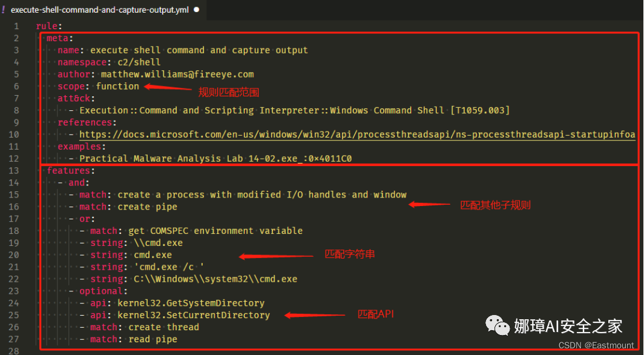The width and height of the screenshot is (644, 355).
Task: Click the '- or:' operator on line 17
Action: pyautogui.click(x=82, y=219)
